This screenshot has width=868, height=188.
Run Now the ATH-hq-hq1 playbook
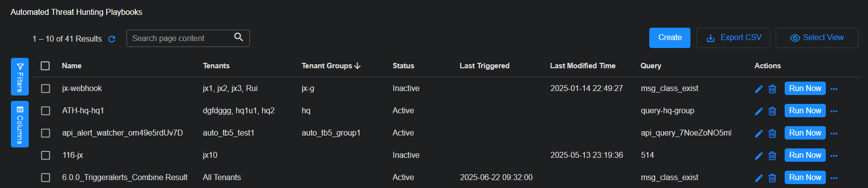point(805,111)
